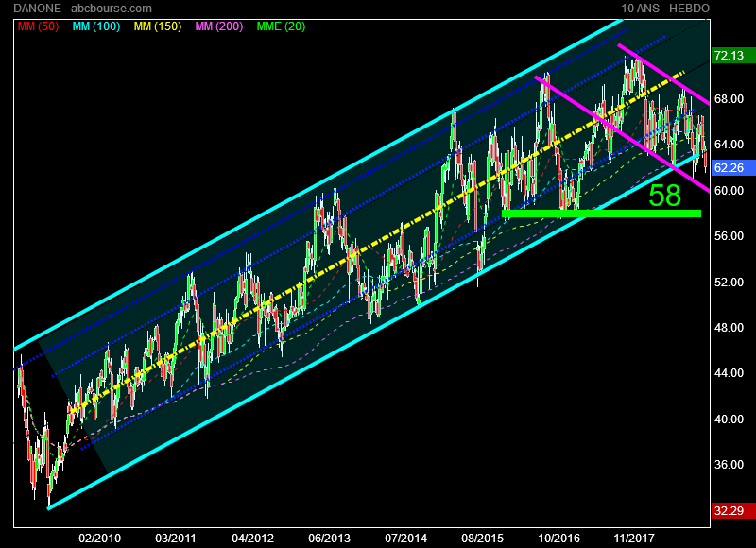Viewport: 756px width, 548px height.
Task: Click the 40.00 price axis label
Action: coord(729,419)
